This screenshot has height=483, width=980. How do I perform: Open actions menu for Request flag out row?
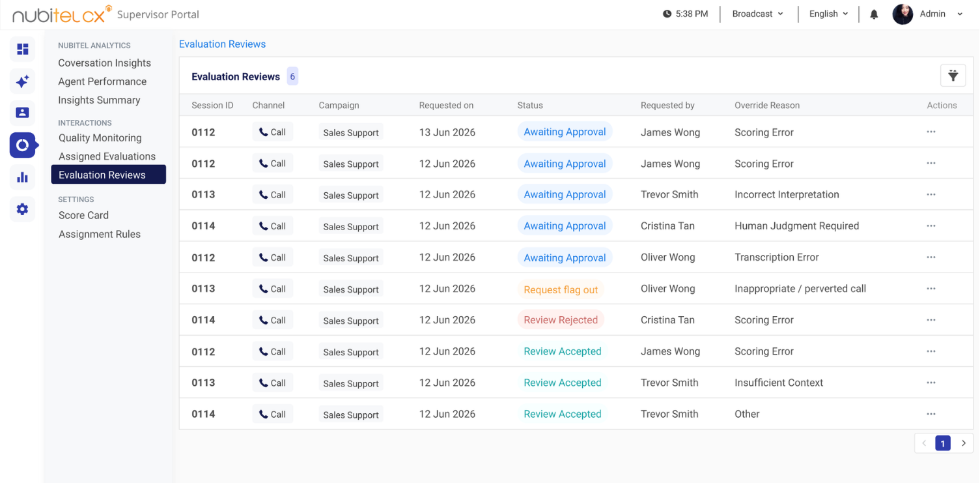pos(931,288)
